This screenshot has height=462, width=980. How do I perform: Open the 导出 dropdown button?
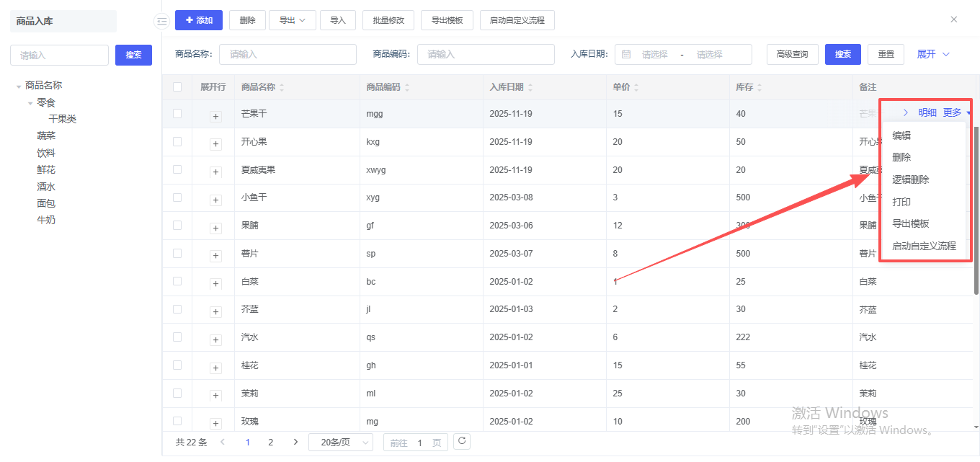click(293, 20)
